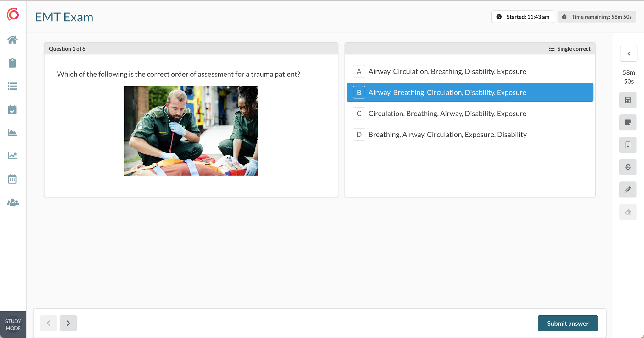Open the sticky note tool

pyautogui.click(x=628, y=123)
